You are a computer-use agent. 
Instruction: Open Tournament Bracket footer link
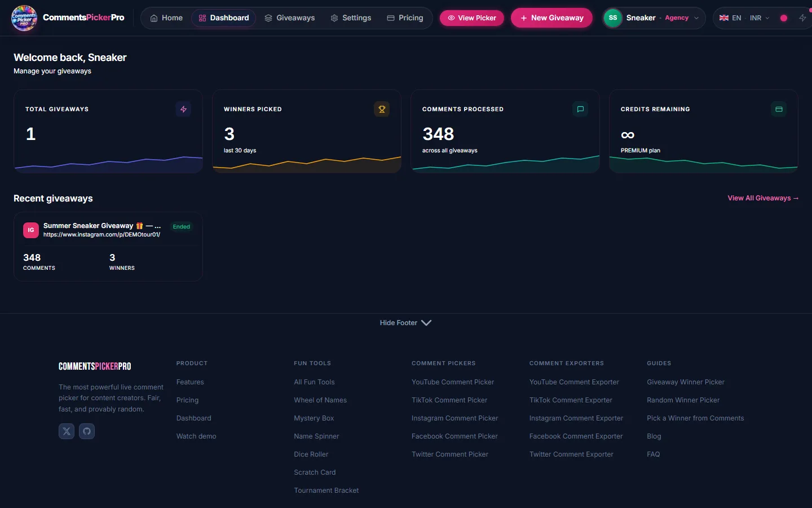(326, 491)
